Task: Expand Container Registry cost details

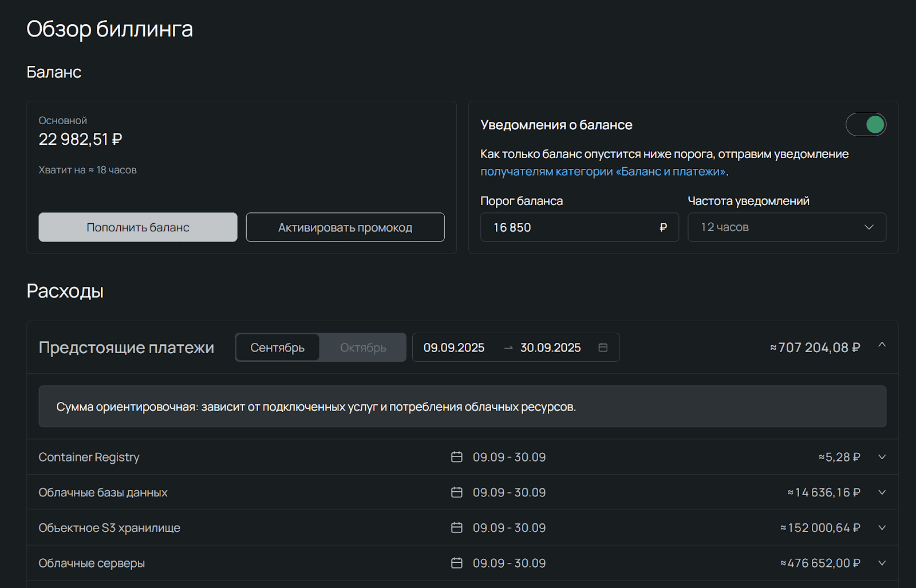Action: coord(882,457)
